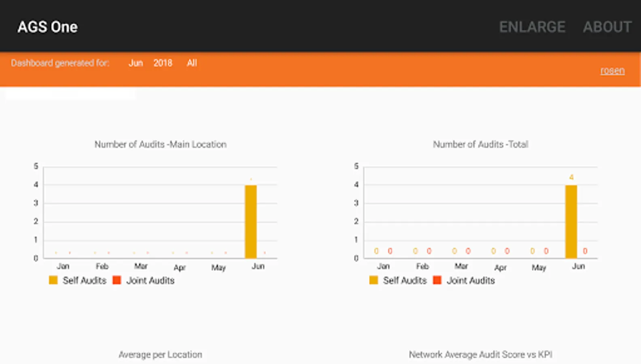Image resolution: width=641 pixels, height=364 pixels.
Task: Click the Self Audits swatch in Total chart legend
Action: click(x=374, y=280)
